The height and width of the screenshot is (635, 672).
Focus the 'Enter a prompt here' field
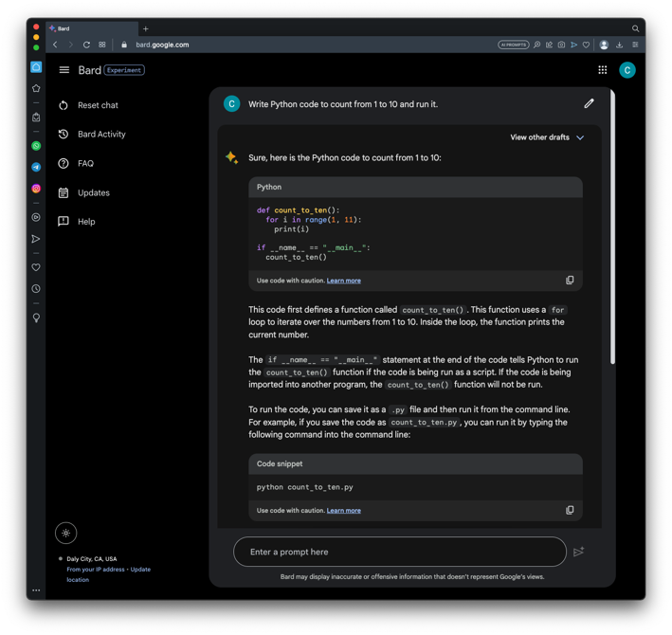(x=400, y=552)
